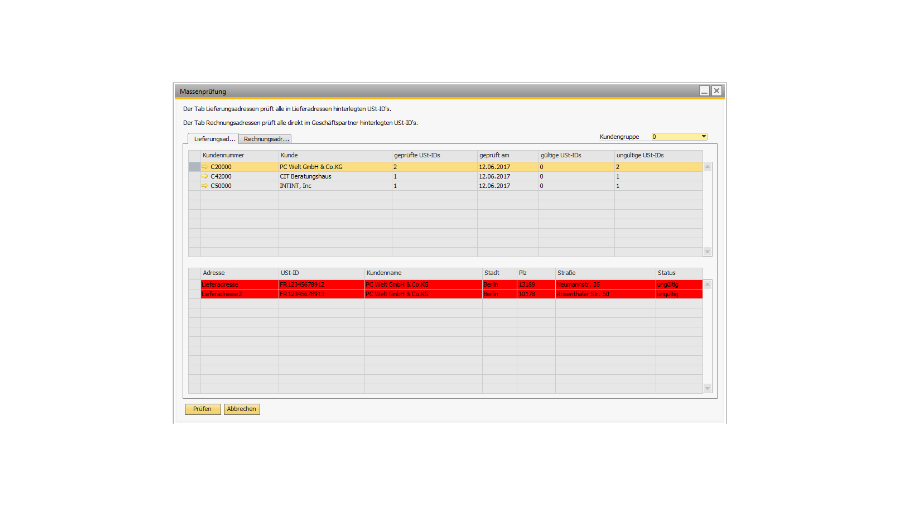Select the Lieferadresse2 address cell
The height and width of the screenshot is (506, 899).
(239, 294)
